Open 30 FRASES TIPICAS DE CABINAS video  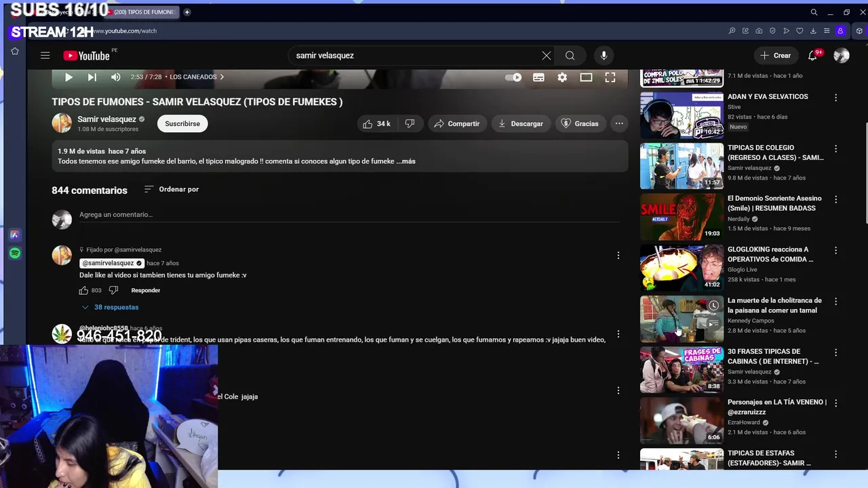(682, 369)
